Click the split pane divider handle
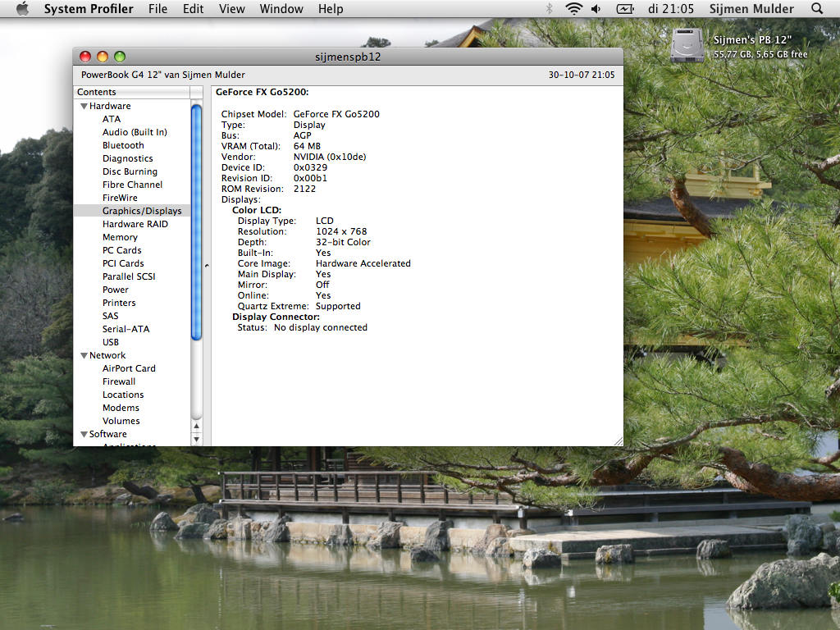Viewport: 840px width, 630px height. (207, 265)
